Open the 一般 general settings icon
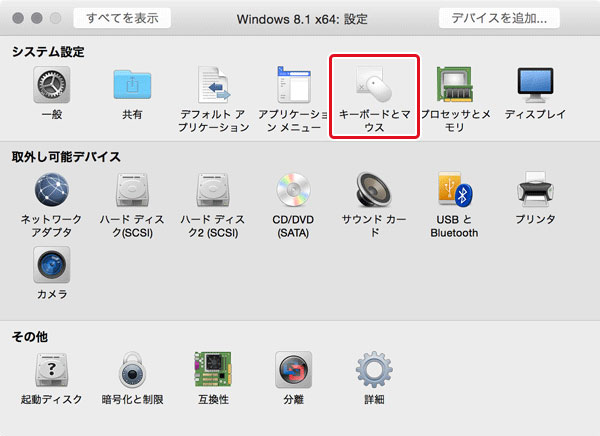Viewport: 600px width, 436px height. coord(51,85)
